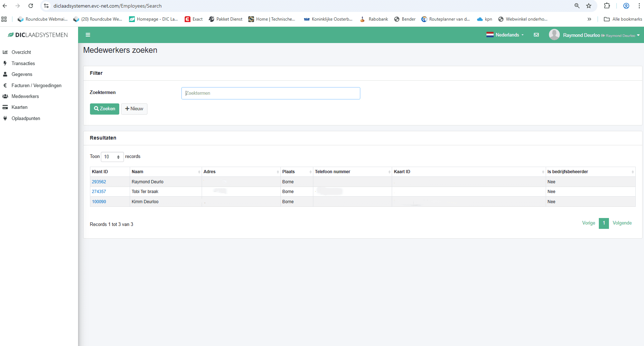Open Roundcube Webmail bookmark
Screen dimensions: 644x346
coord(43,19)
